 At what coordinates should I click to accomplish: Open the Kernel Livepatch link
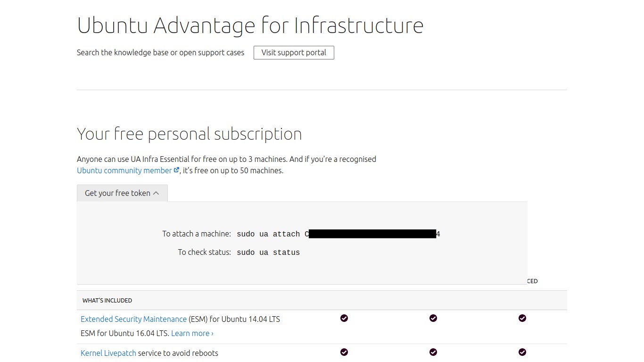[x=108, y=353]
